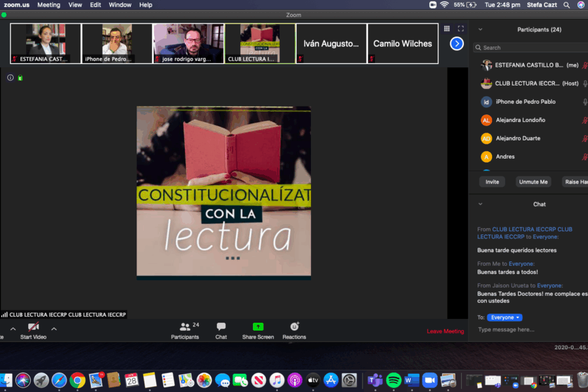Viewport: 588px width, 392px height.
Task: Show next video thumbnails with blue arrow
Action: pyautogui.click(x=457, y=44)
